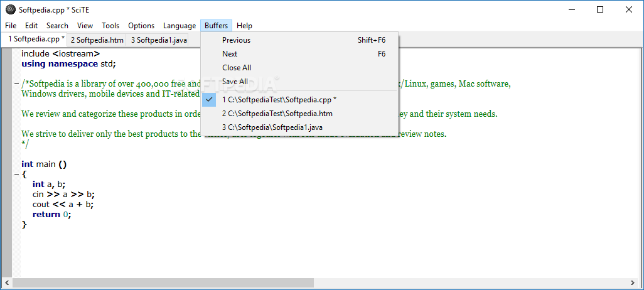
Task: Click the 'using namespace std;' line
Action: (69, 63)
